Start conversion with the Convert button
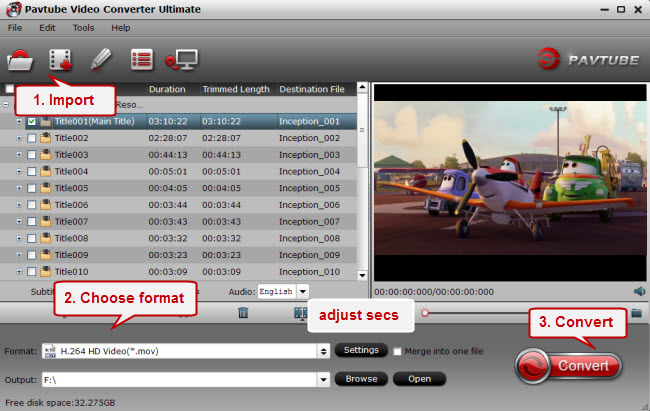Viewport: 650px width, 411px height. click(568, 366)
